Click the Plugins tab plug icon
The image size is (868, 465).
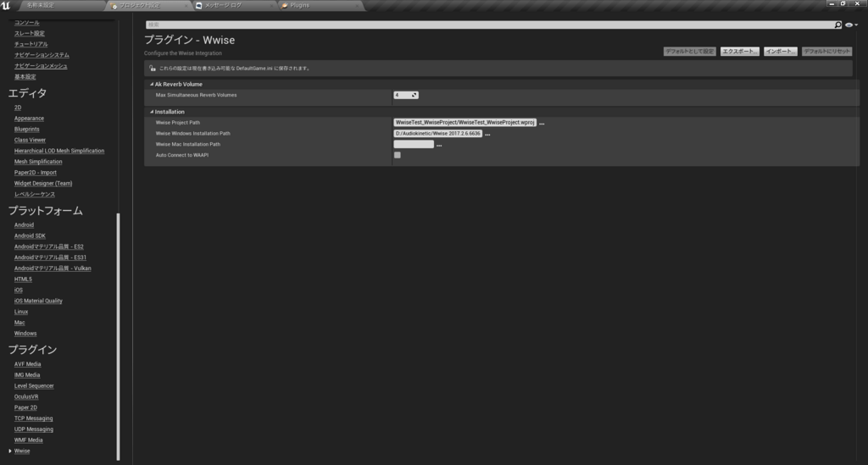click(285, 6)
